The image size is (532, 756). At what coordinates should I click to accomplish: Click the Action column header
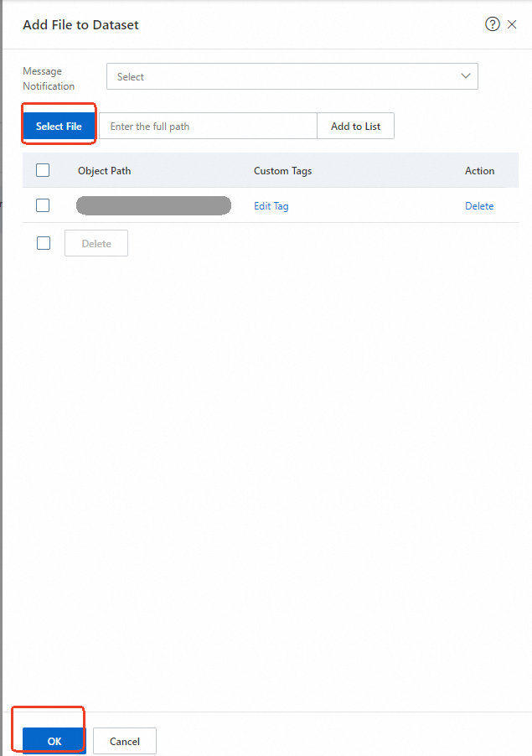479,171
